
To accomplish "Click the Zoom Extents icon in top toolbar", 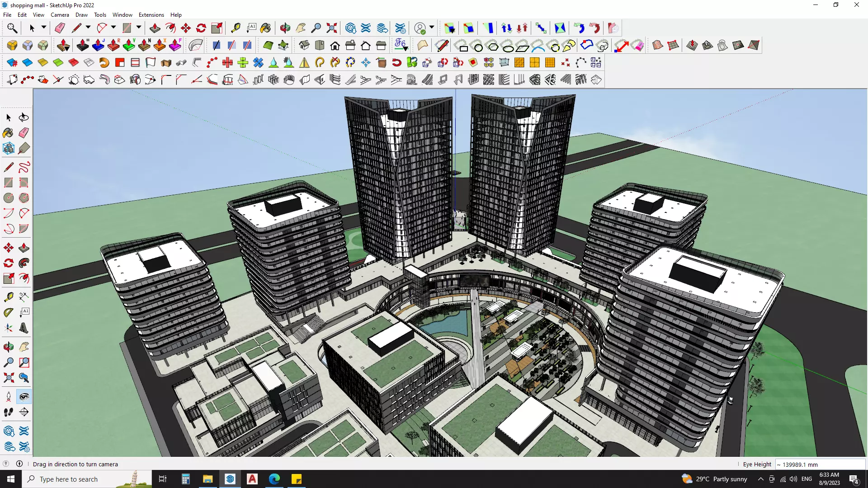I will tap(331, 28).
